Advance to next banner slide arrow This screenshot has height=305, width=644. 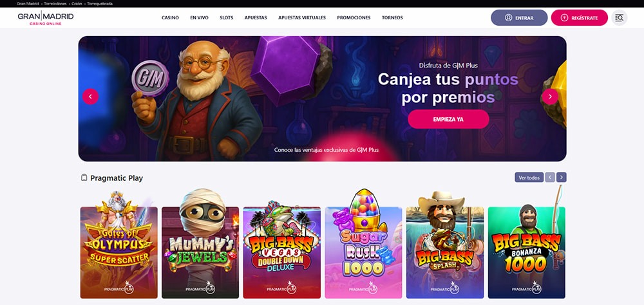point(550,97)
